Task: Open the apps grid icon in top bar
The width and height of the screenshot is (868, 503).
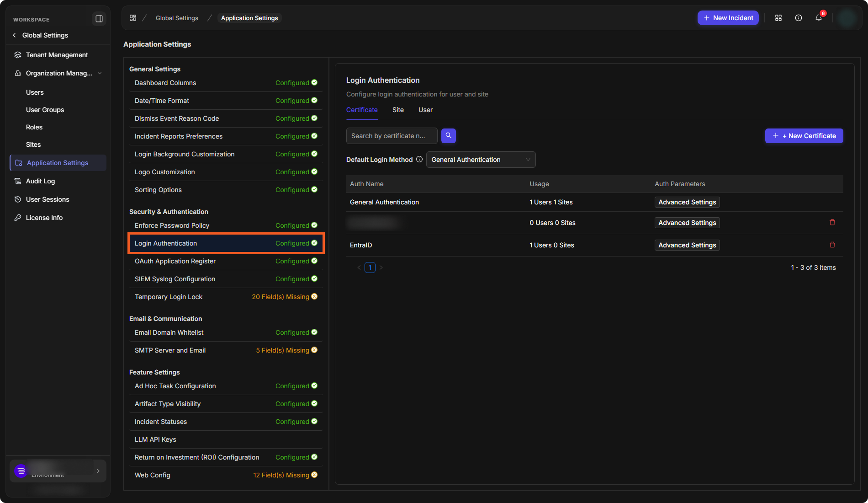Action: coord(778,18)
